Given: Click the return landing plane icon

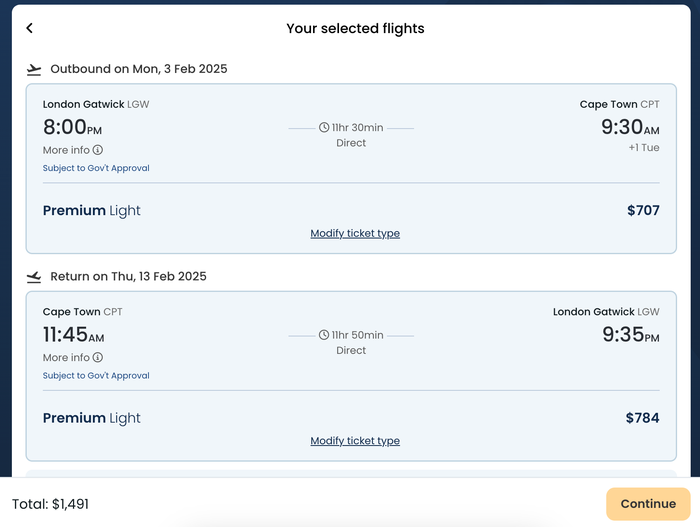Looking at the screenshot, I should [34, 277].
